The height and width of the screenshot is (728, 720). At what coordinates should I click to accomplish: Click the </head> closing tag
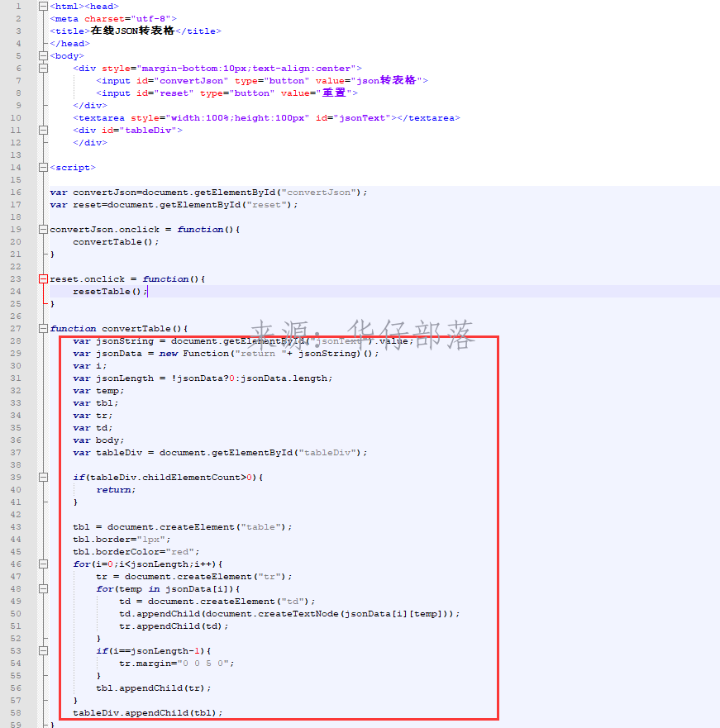[x=69, y=44]
